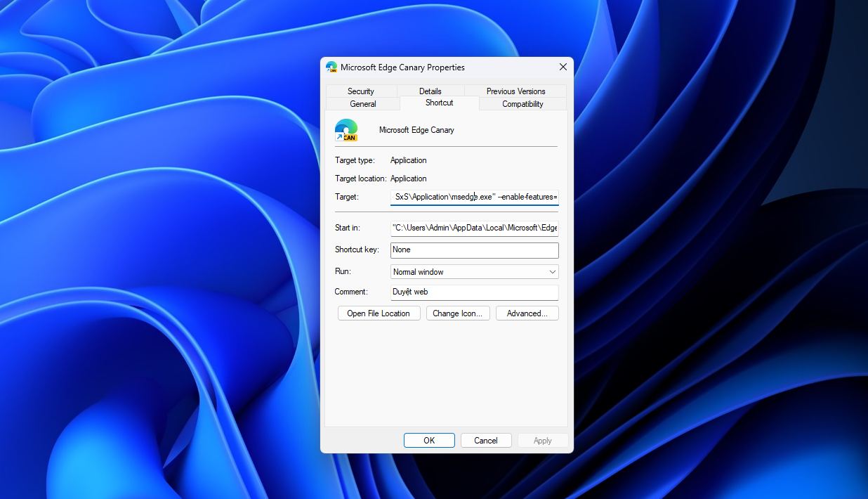This screenshot has height=499, width=868.
Task: Confirm with the OK button
Action: [429, 441]
